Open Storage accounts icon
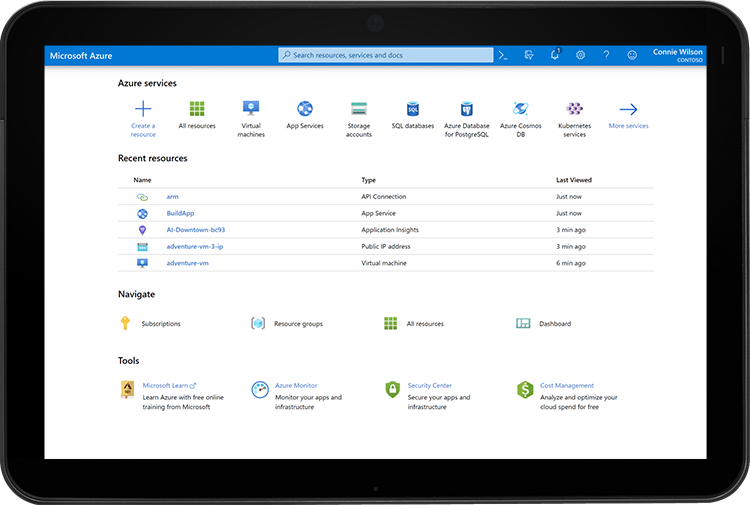Image resolution: width=750 pixels, height=505 pixels. 359,109
